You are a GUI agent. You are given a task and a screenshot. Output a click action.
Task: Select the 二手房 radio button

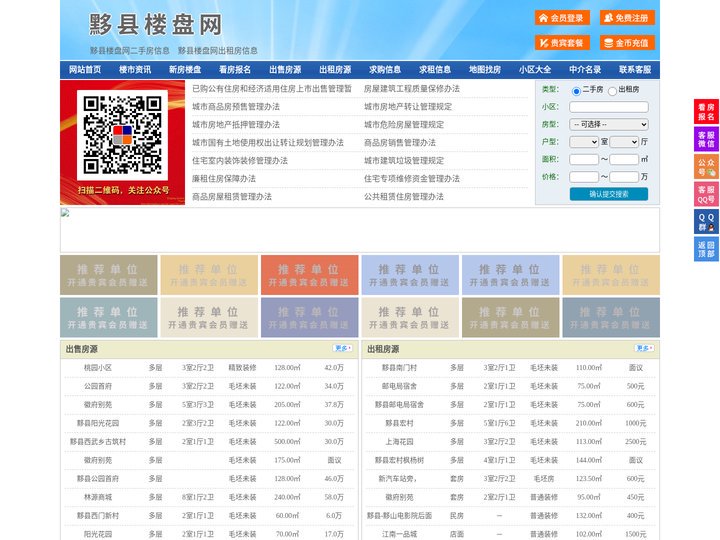click(x=576, y=91)
